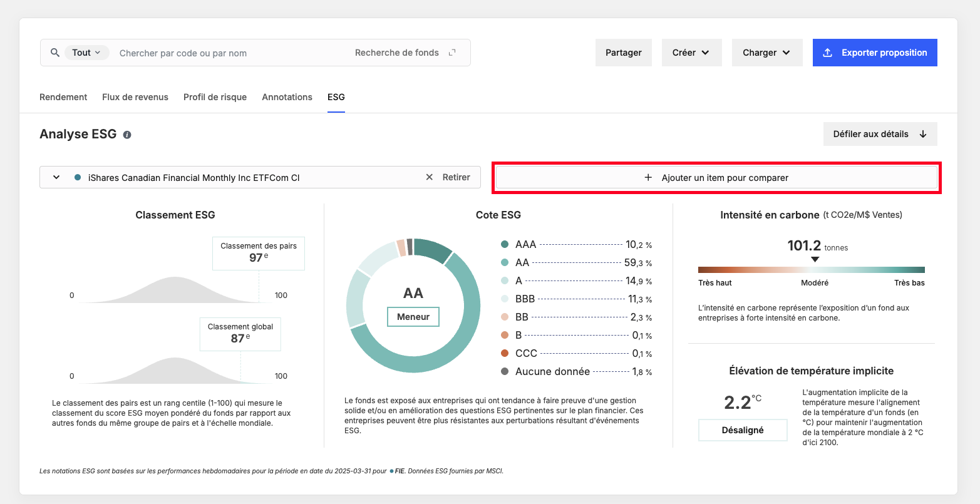The image size is (980, 504).
Task: Click the Aucune donnée legend dot
Action: [x=505, y=372]
